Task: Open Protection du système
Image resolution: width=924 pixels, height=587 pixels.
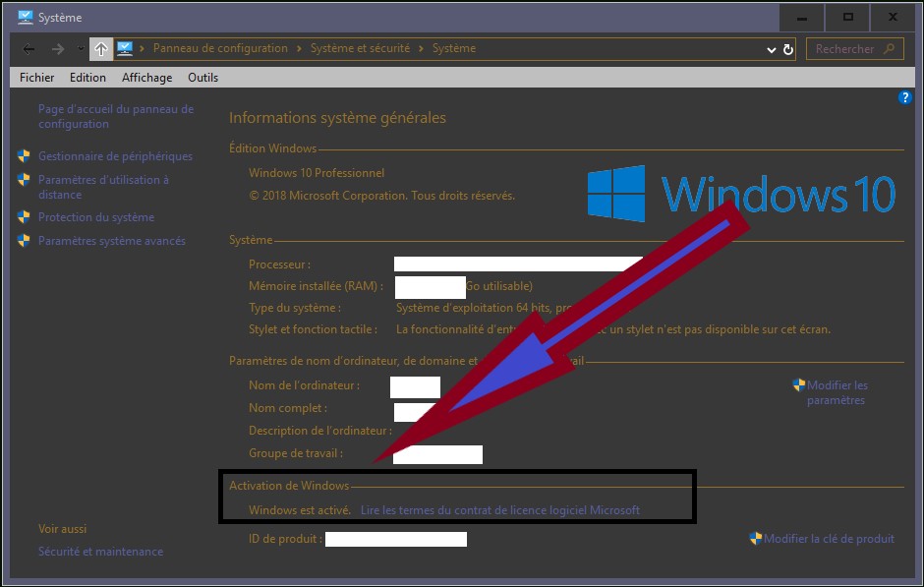Action: pyautogui.click(x=96, y=217)
